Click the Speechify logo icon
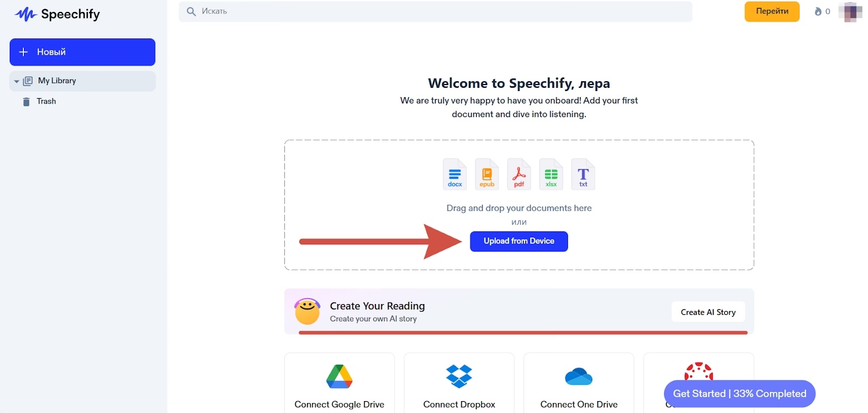This screenshot has width=868, height=413. pos(25,14)
